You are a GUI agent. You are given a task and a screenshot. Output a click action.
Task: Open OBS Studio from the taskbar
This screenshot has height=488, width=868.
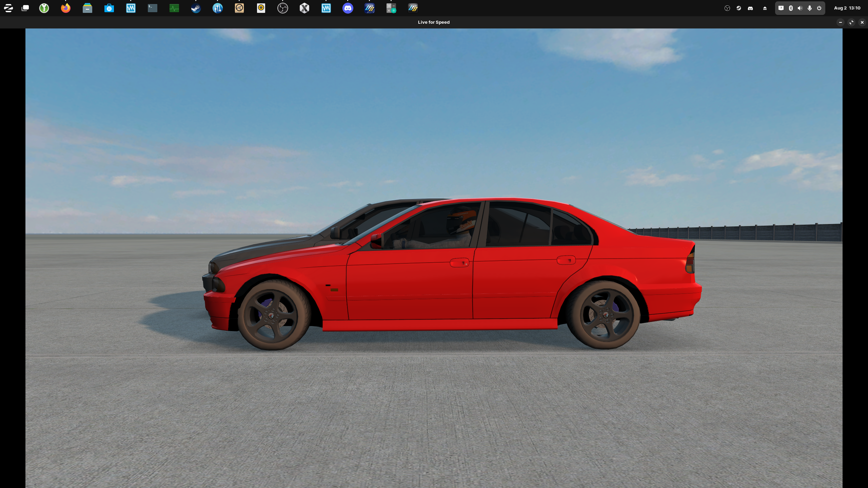click(x=283, y=8)
